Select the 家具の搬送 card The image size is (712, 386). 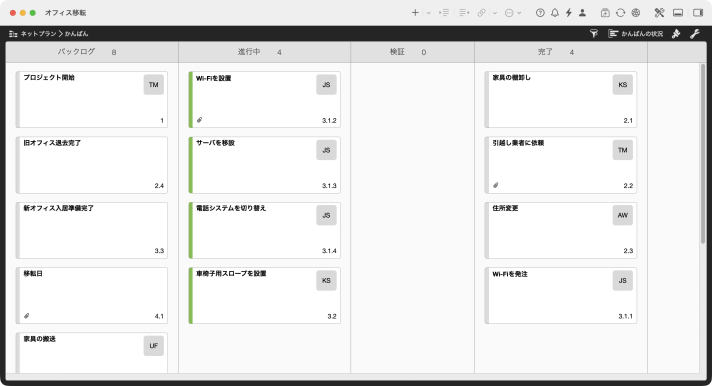click(x=92, y=353)
